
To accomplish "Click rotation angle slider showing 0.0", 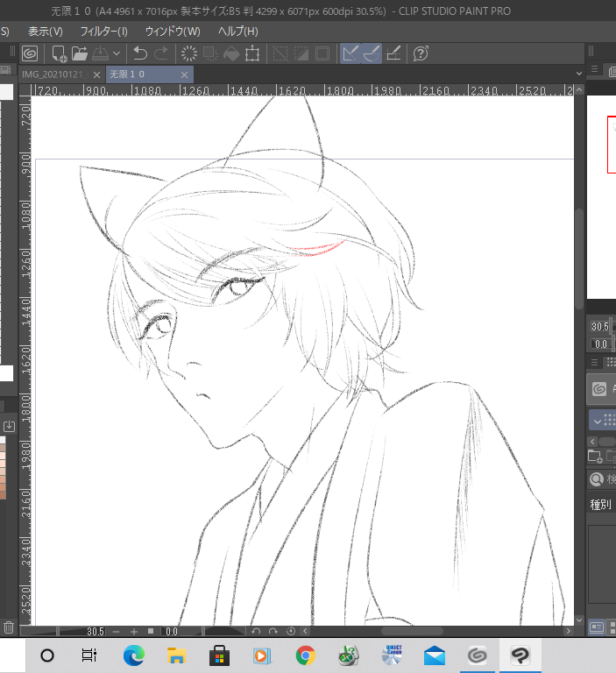I will [204, 631].
